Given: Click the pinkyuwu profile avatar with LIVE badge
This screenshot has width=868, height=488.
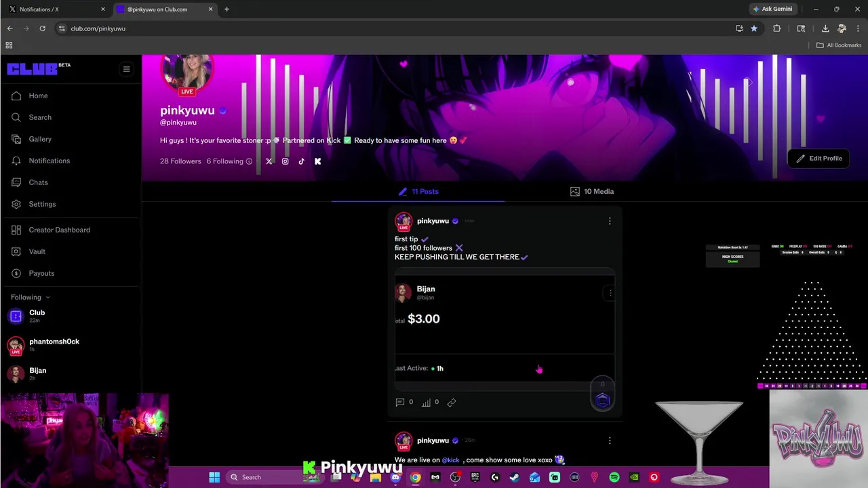Looking at the screenshot, I should pyautogui.click(x=186, y=73).
